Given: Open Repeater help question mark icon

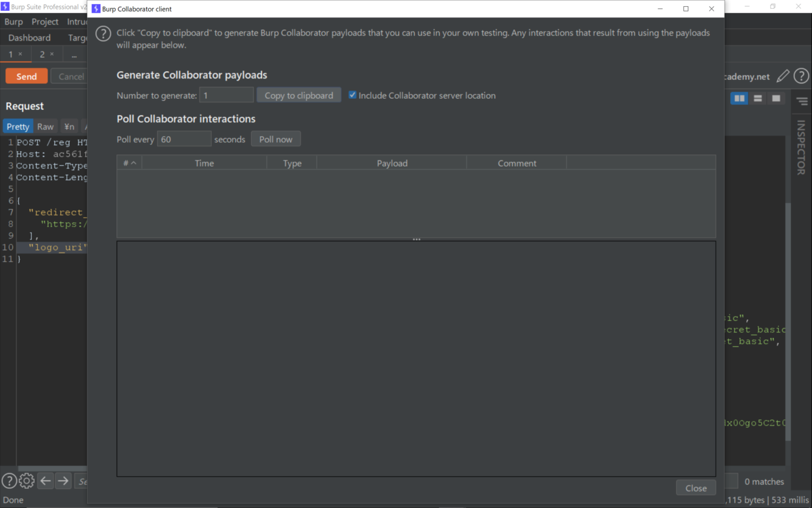Looking at the screenshot, I should coord(801,77).
